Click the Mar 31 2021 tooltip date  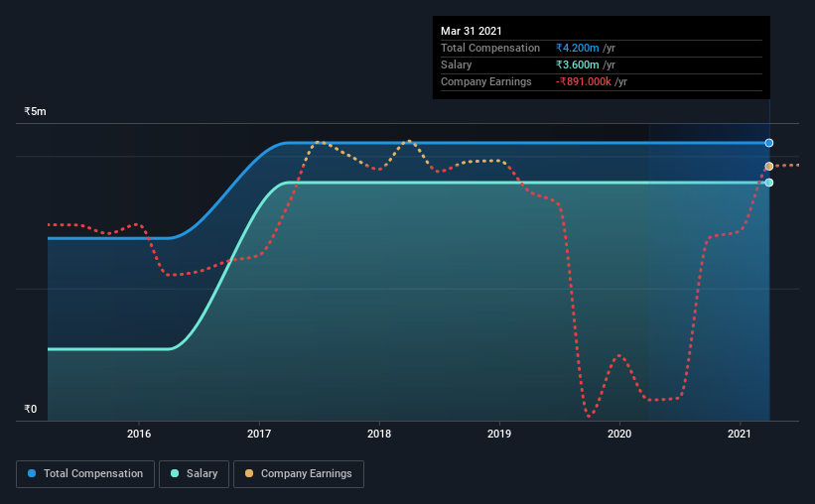click(x=471, y=31)
